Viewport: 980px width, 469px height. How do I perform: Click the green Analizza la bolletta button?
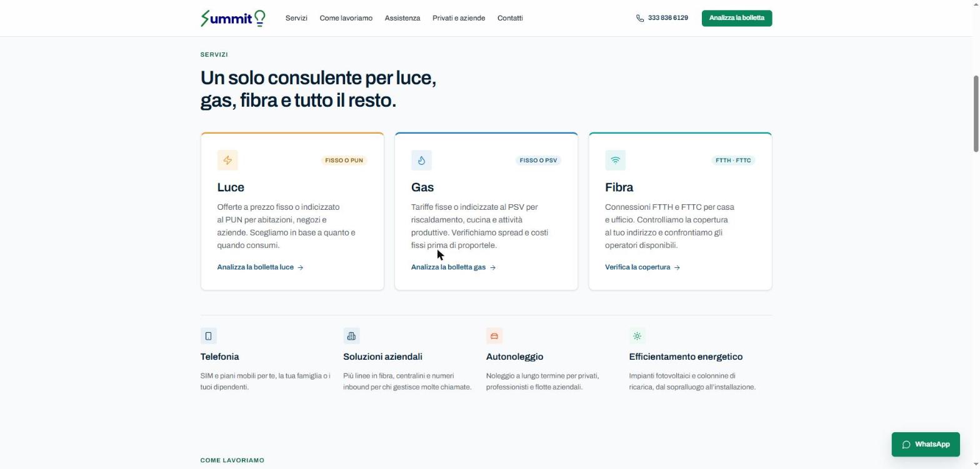point(737,18)
